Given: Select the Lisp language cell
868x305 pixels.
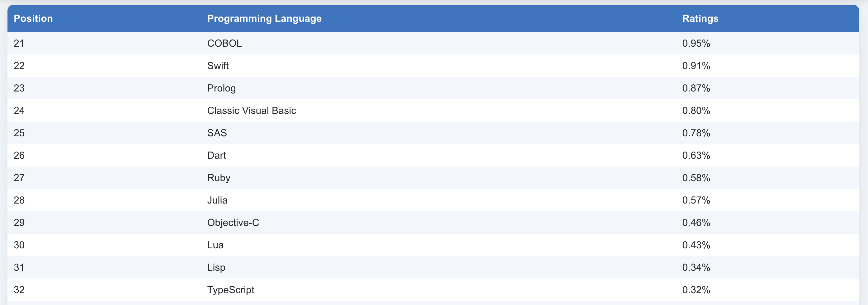Looking at the screenshot, I should click(x=216, y=268).
